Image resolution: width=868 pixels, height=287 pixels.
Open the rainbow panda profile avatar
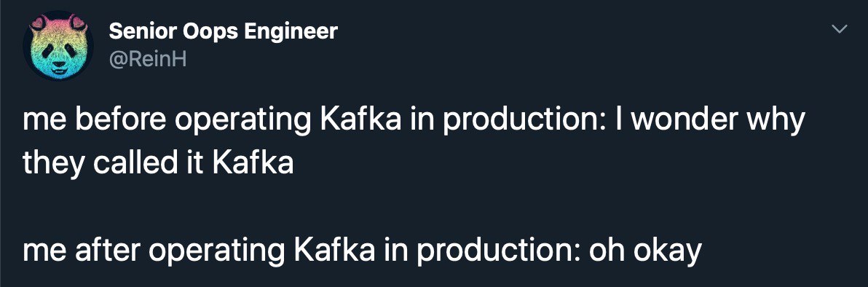[58, 45]
